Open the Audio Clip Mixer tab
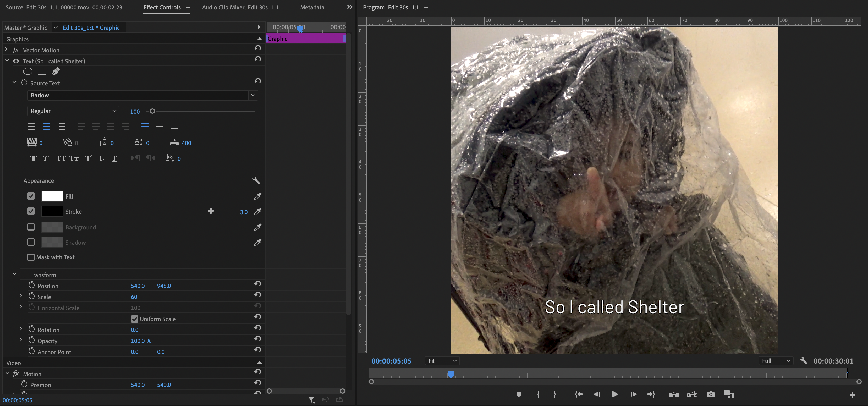The height and width of the screenshot is (406, 868). (x=240, y=7)
